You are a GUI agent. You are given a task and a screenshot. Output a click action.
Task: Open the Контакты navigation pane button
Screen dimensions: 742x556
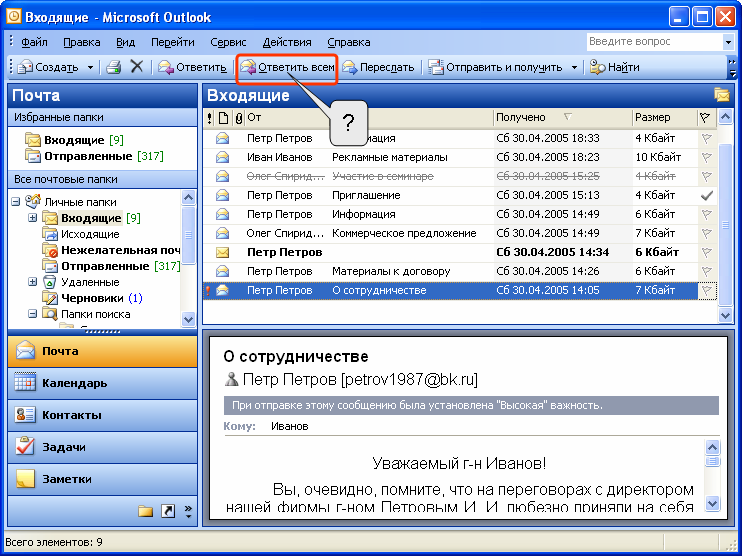(x=102, y=415)
